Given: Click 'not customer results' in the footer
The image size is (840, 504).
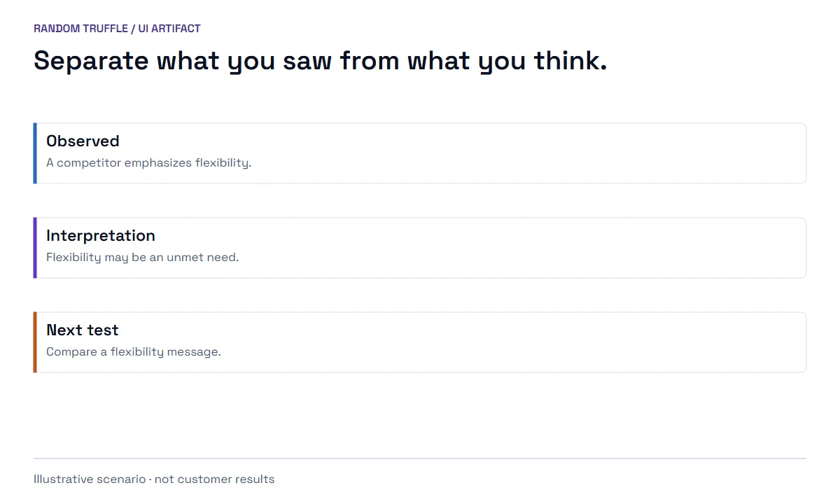Looking at the screenshot, I should 214,479.
